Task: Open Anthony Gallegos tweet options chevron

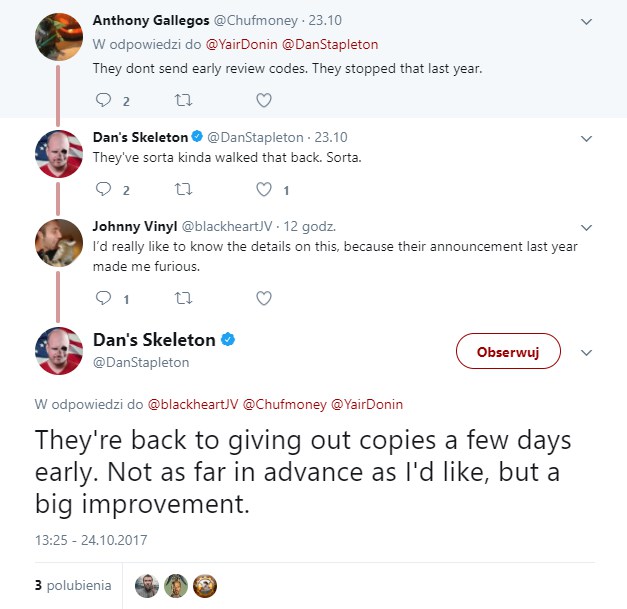Action: point(587,19)
